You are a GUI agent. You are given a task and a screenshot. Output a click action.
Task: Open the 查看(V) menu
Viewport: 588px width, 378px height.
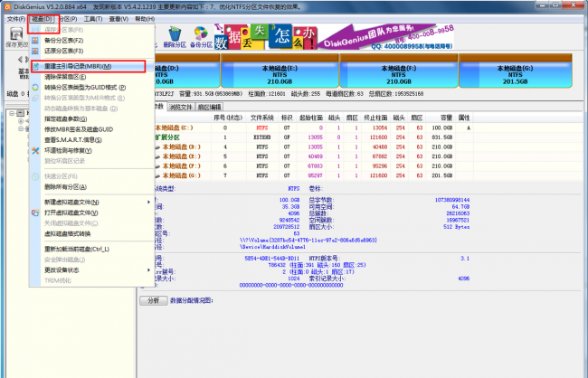[119, 19]
